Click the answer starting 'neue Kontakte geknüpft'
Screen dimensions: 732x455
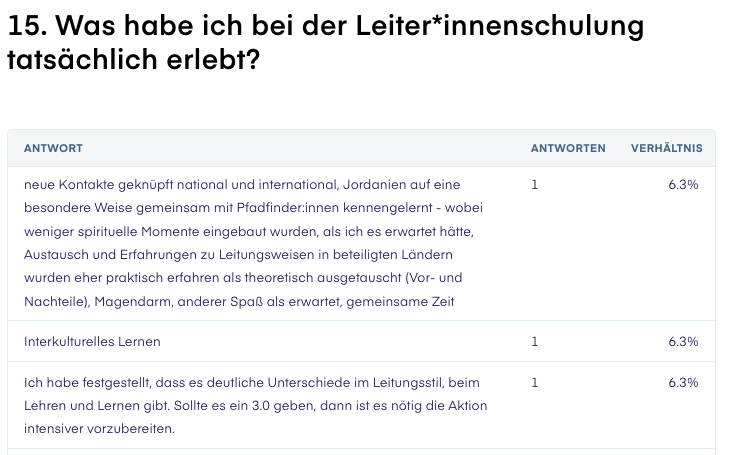pyautogui.click(x=253, y=243)
